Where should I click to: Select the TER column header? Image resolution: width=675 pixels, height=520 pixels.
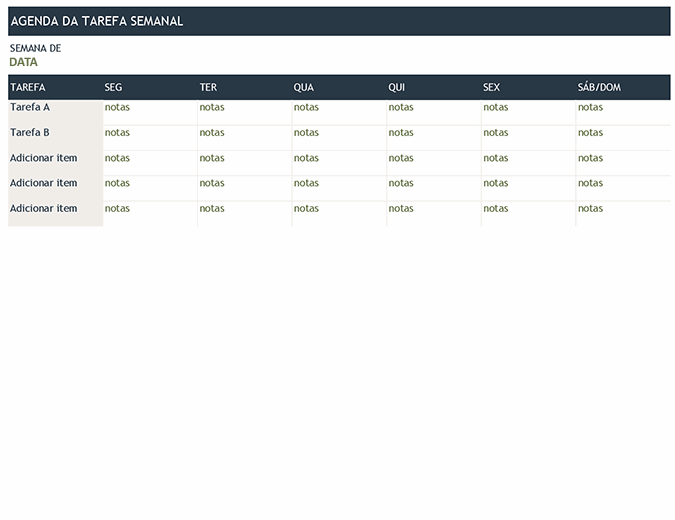click(208, 87)
